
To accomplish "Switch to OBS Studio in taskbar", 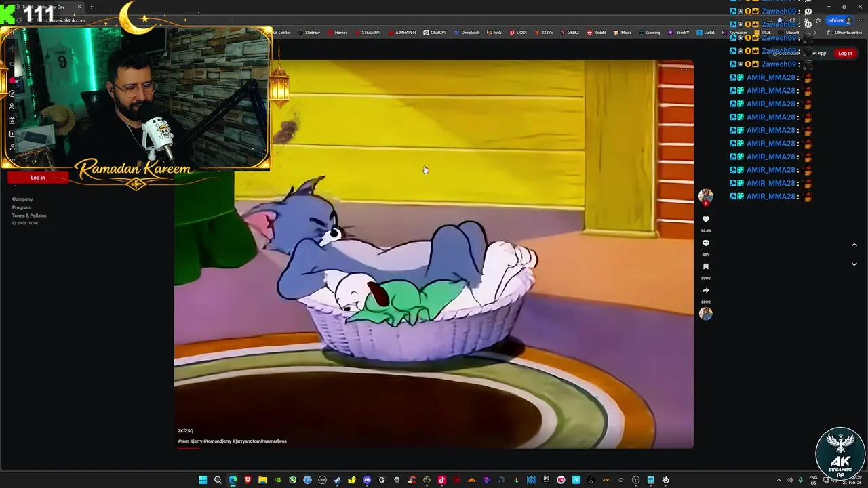I will [635, 480].
